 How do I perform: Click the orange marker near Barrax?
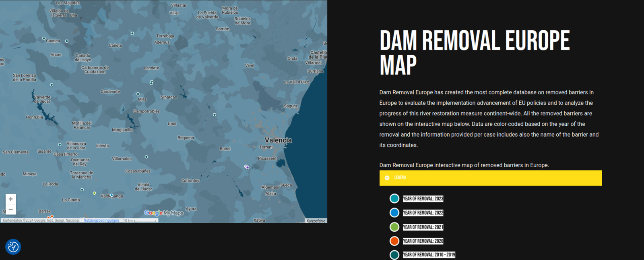pyautogui.click(x=52, y=216)
